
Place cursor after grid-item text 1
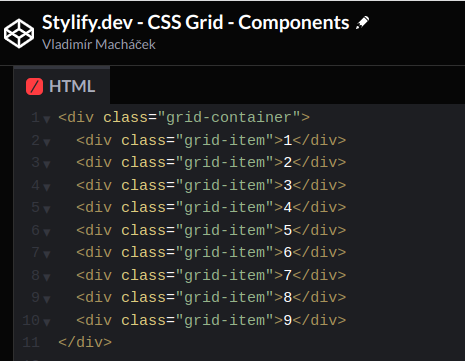(x=292, y=140)
